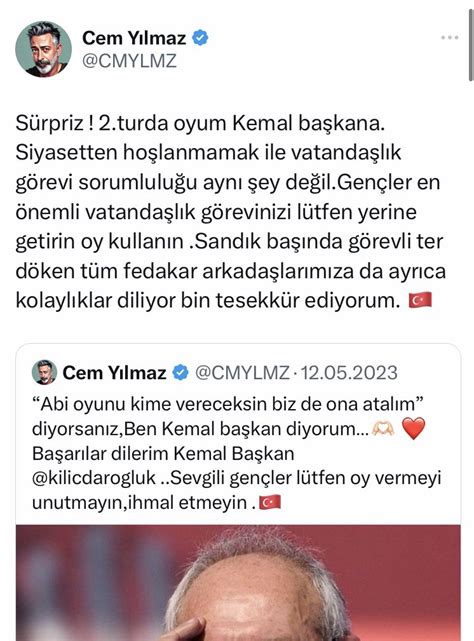Viewport: 474px width, 641px height.
Task: Open the small avatar in quoted tweet
Action: 45,372
